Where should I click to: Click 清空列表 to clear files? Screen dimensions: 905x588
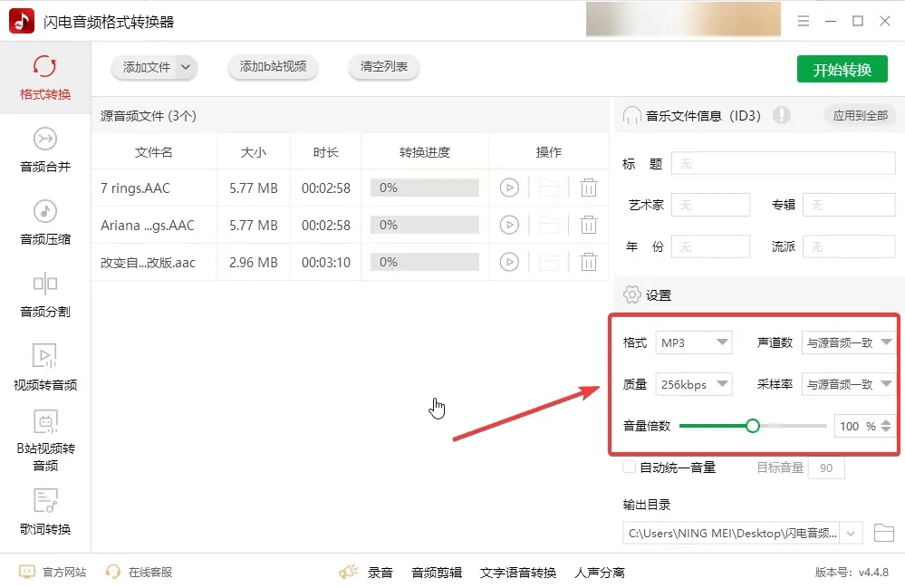pos(384,67)
